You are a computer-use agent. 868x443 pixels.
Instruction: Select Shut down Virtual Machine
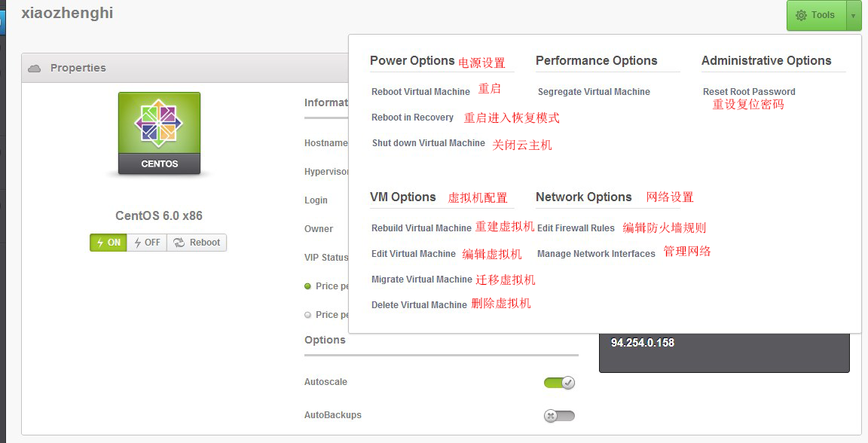click(x=428, y=143)
